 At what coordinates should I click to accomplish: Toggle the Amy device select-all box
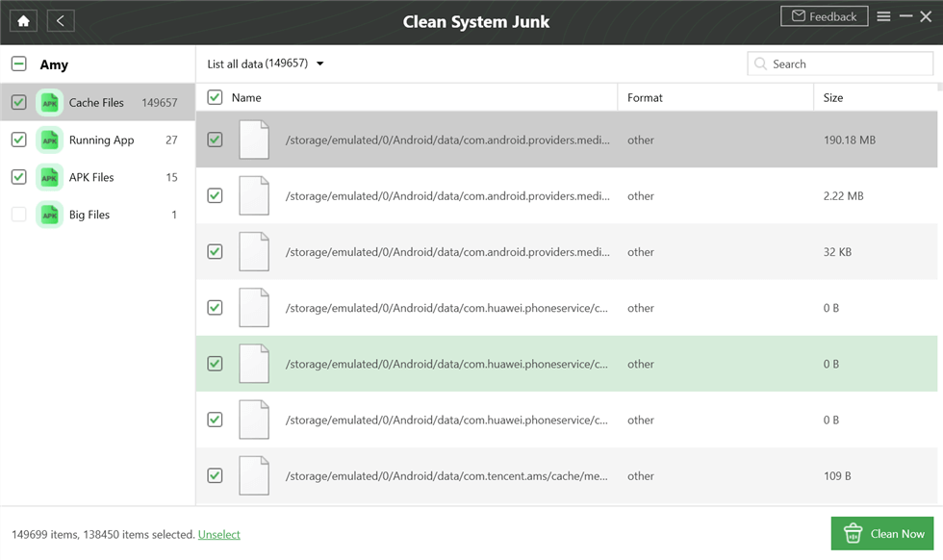click(18, 64)
